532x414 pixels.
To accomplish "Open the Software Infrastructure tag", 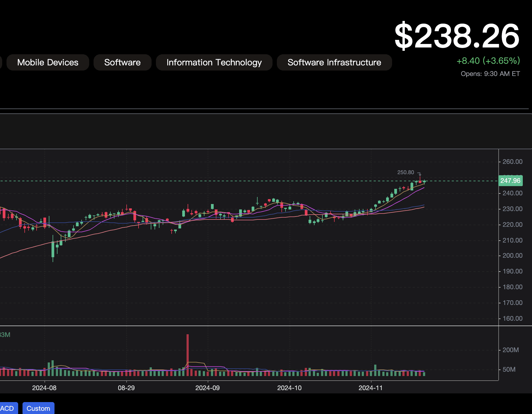I will click(x=334, y=62).
